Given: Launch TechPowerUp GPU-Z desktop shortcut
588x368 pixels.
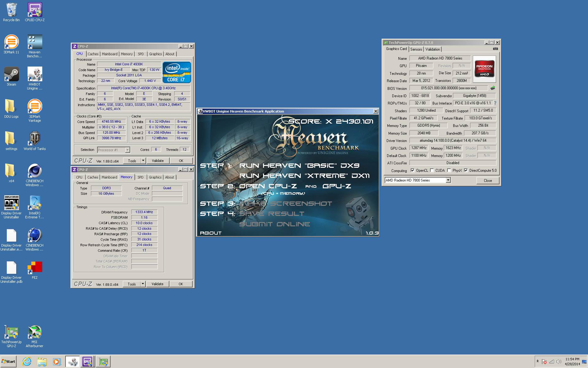Looking at the screenshot, I should point(11,336).
